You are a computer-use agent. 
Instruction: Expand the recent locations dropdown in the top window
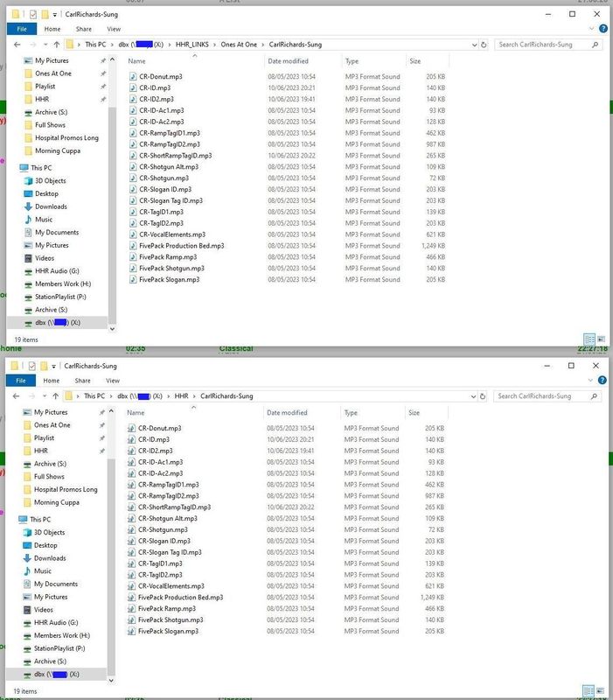[x=45, y=45]
